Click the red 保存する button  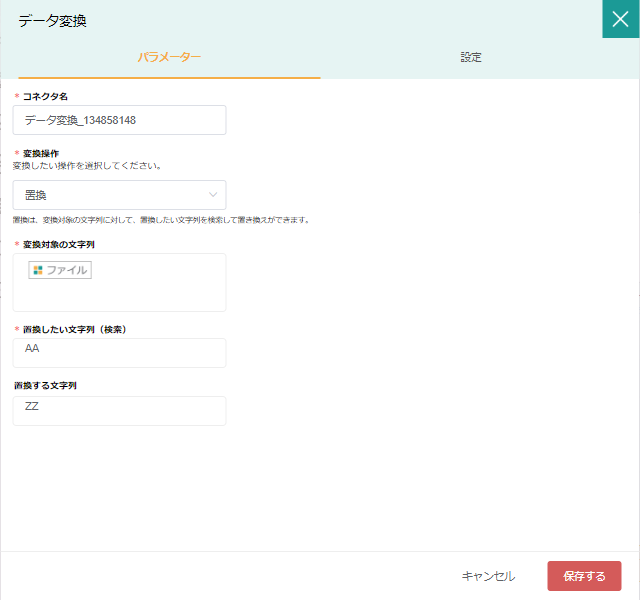(x=584, y=576)
